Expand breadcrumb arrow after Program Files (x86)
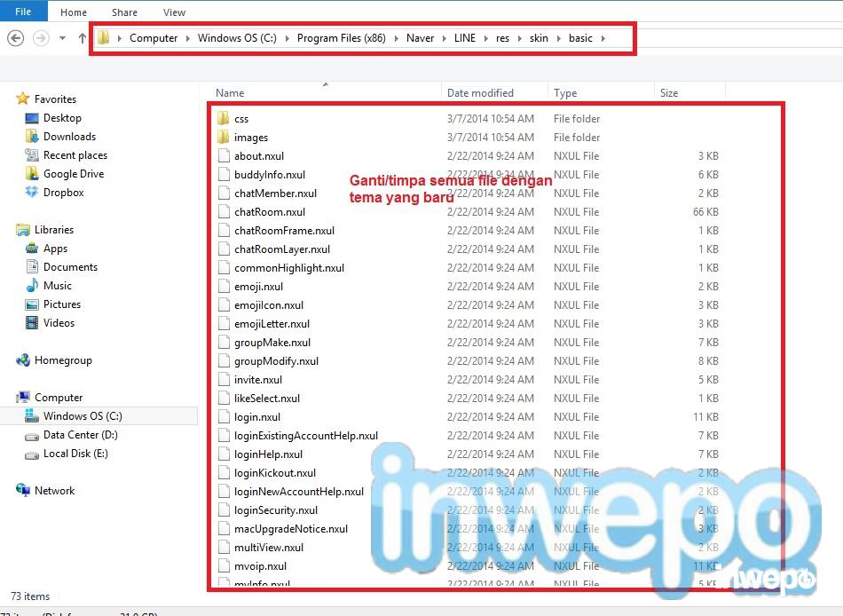Image resolution: width=843 pixels, height=616 pixels. [x=397, y=38]
